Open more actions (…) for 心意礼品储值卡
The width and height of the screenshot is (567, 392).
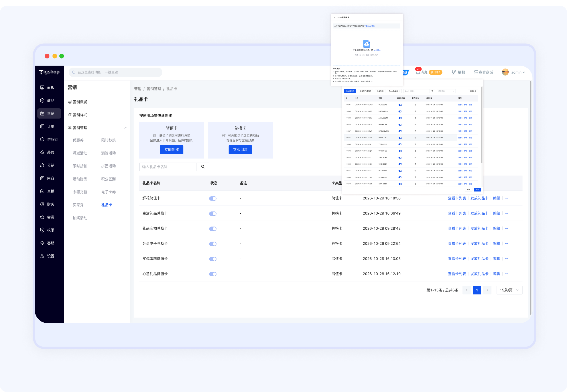tap(506, 274)
